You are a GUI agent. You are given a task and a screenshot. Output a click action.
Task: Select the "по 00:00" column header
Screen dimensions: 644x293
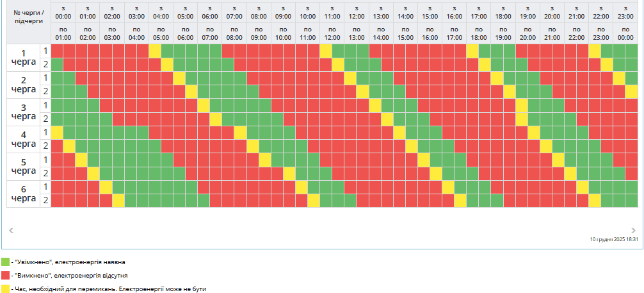click(x=625, y=33)
